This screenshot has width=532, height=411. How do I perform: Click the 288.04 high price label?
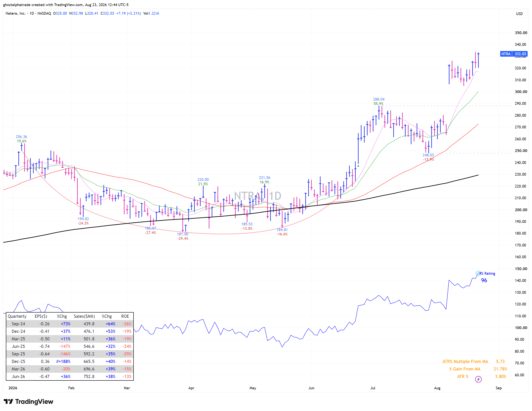coord(379,99)
